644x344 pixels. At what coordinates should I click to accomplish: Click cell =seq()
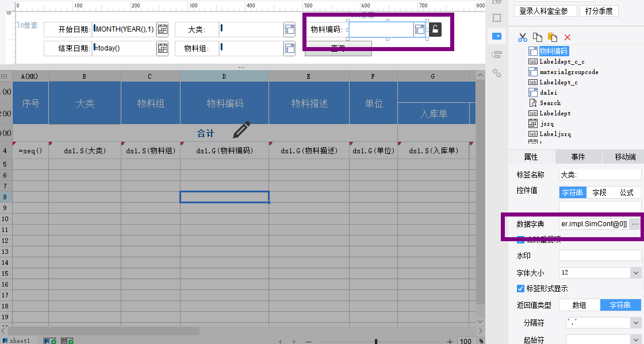pyautogui.click(x=30, y=151)
